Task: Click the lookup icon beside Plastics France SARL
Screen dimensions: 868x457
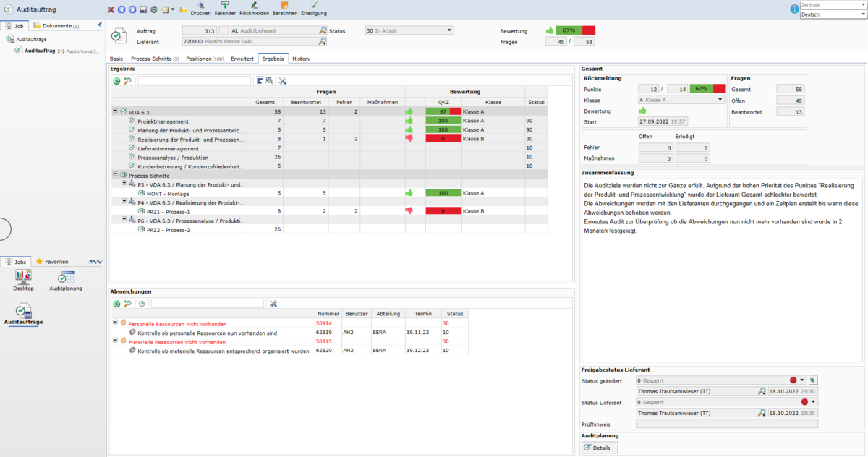Action: [323, 42]
